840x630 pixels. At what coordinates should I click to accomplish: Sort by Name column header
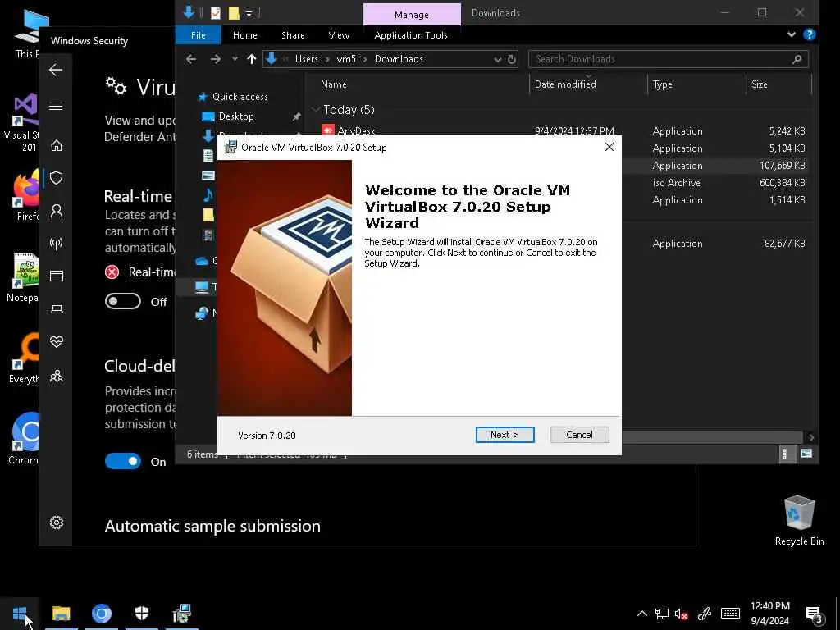point(333,84)
